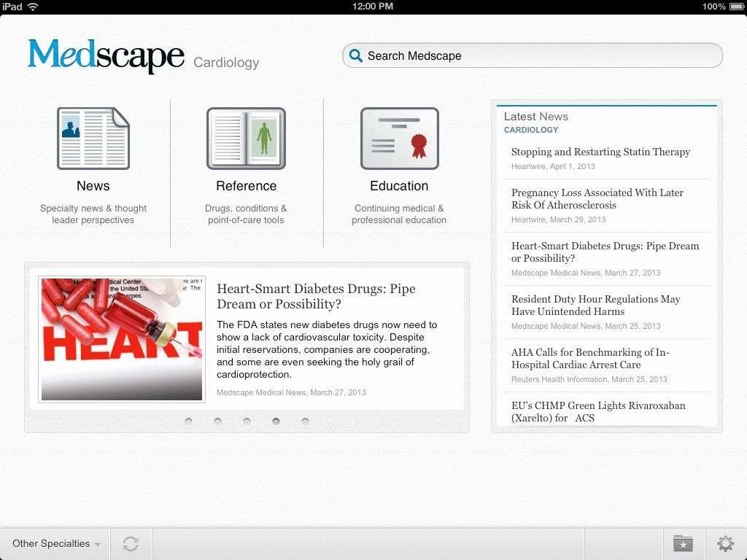The image size is (747, 560).
Task: Tap the 'Heartwire, April 1, 2013' byline
Action: tap(553, 166)
